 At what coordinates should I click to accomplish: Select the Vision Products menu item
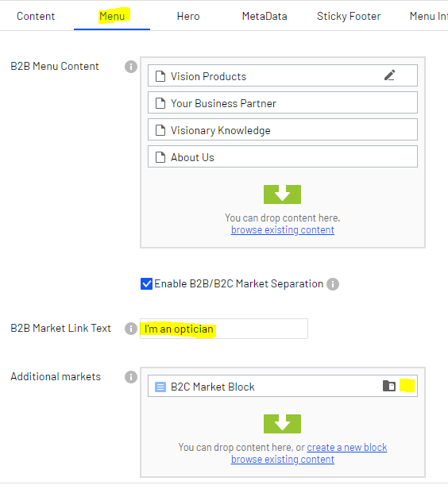pos(283,75)
